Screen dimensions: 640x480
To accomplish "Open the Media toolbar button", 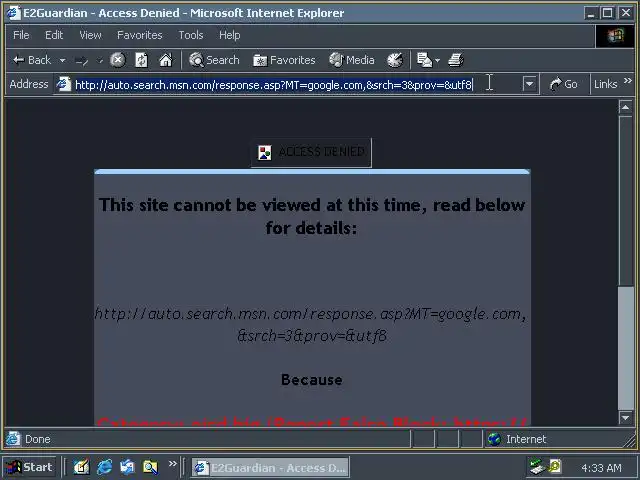I will 352,60.
